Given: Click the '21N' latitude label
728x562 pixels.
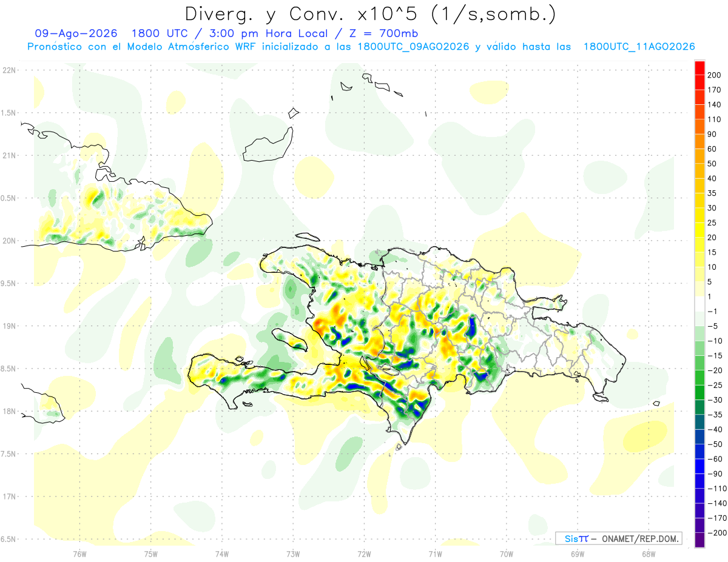Looking at the screenshot, I should 8,156.
